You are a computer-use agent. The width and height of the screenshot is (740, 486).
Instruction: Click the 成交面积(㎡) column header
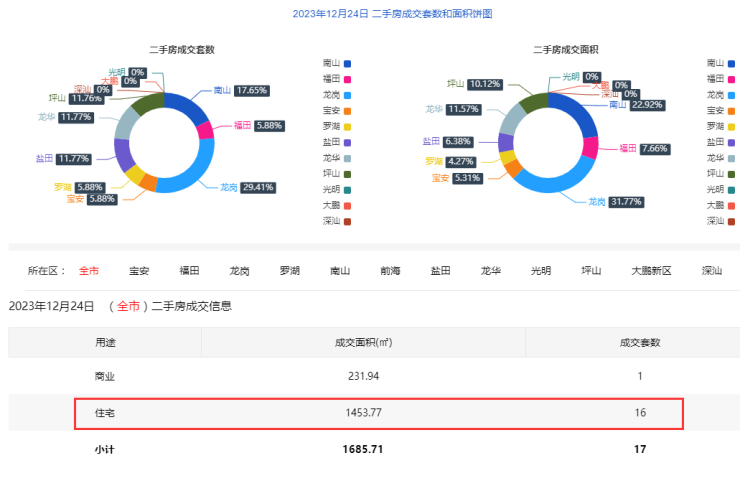coord(363,342)
